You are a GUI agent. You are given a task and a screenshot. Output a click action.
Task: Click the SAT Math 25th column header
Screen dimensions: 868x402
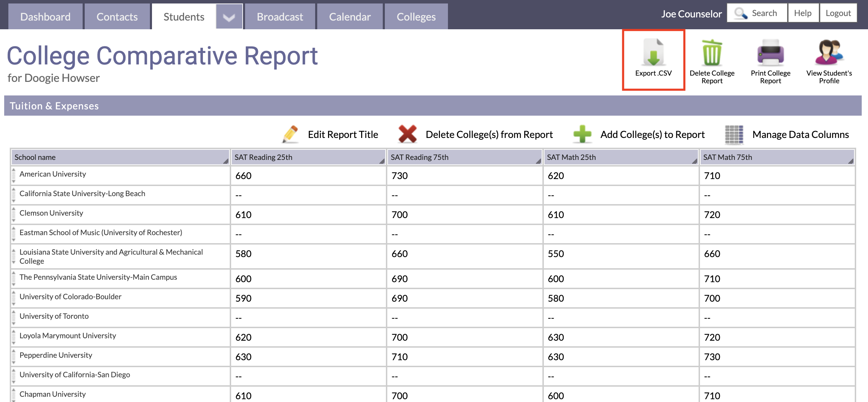[621, 157]
